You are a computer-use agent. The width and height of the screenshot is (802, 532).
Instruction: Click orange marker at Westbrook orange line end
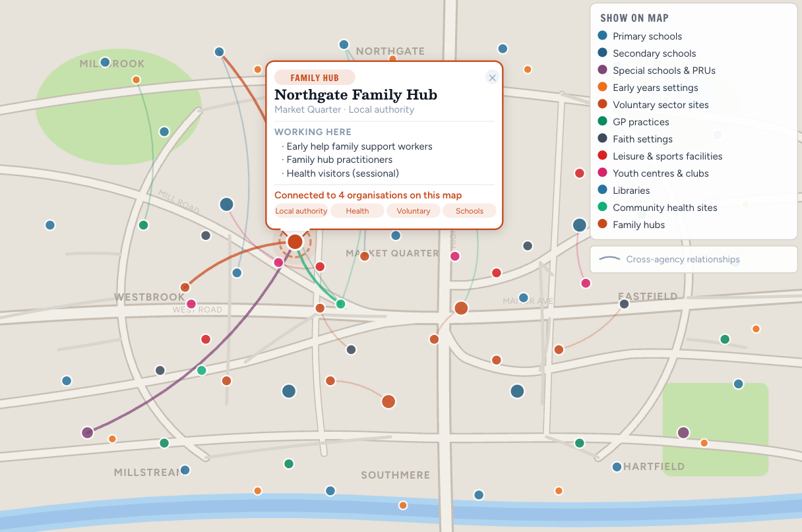[185, 287]
